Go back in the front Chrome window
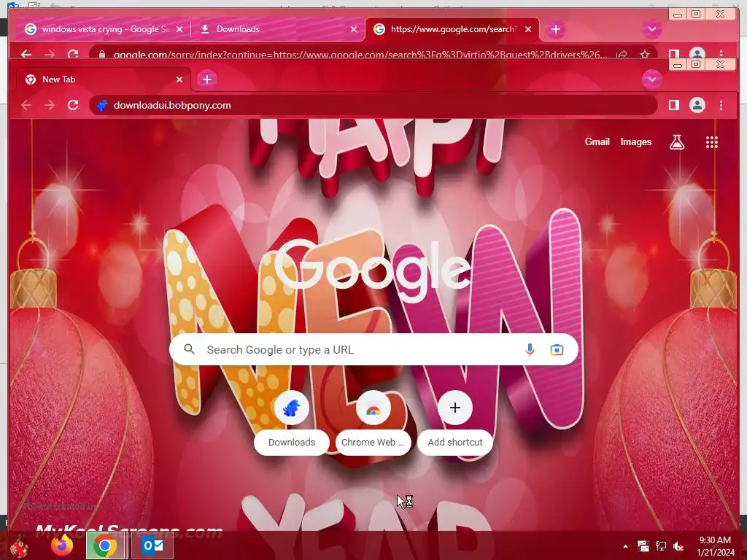Viewport: 747px width, 560px height. click(26, 105)
